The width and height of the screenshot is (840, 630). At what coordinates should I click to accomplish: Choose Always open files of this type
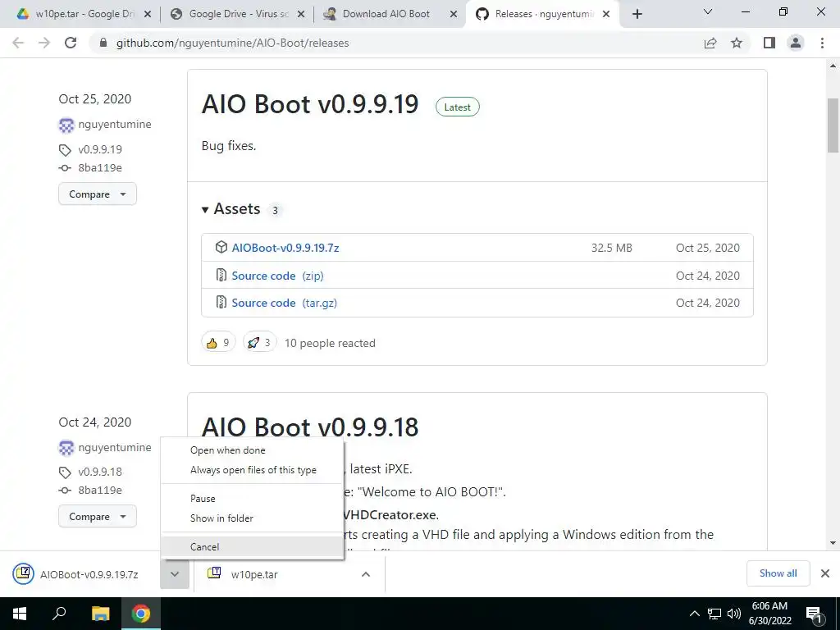tap(253, 470)
